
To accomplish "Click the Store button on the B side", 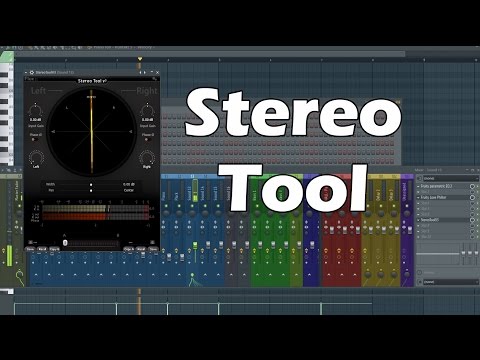I will (153, 249).
